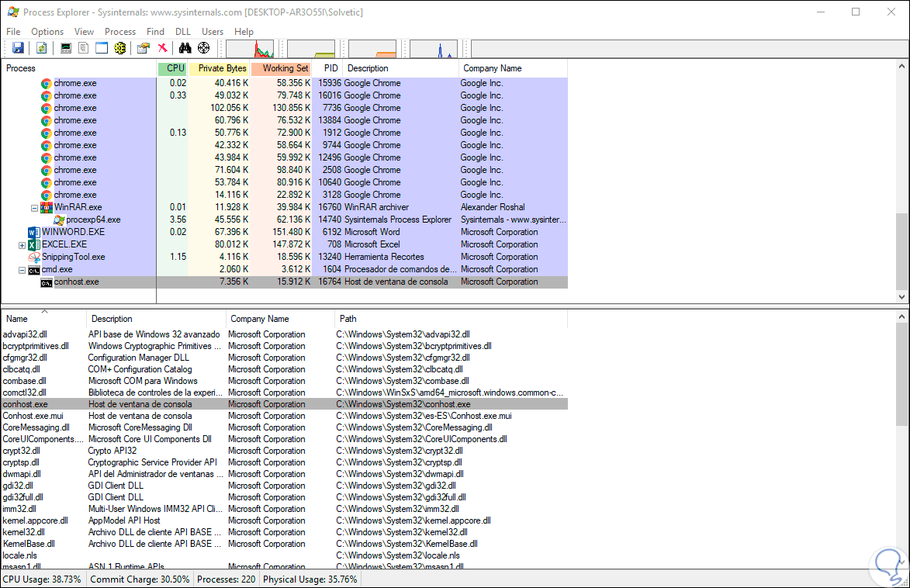Click the Save toolbar icon
This screenshot has width=910, height=588.
18,48
